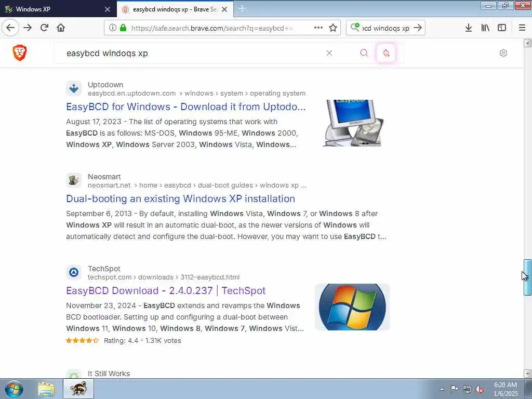532x399 pixels.
Task: Click the Uptodown source name
Action: coord(105,85)
